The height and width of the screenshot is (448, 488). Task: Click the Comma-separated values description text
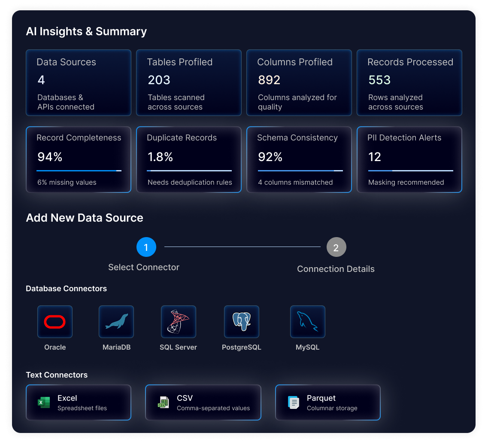point(213,408)
